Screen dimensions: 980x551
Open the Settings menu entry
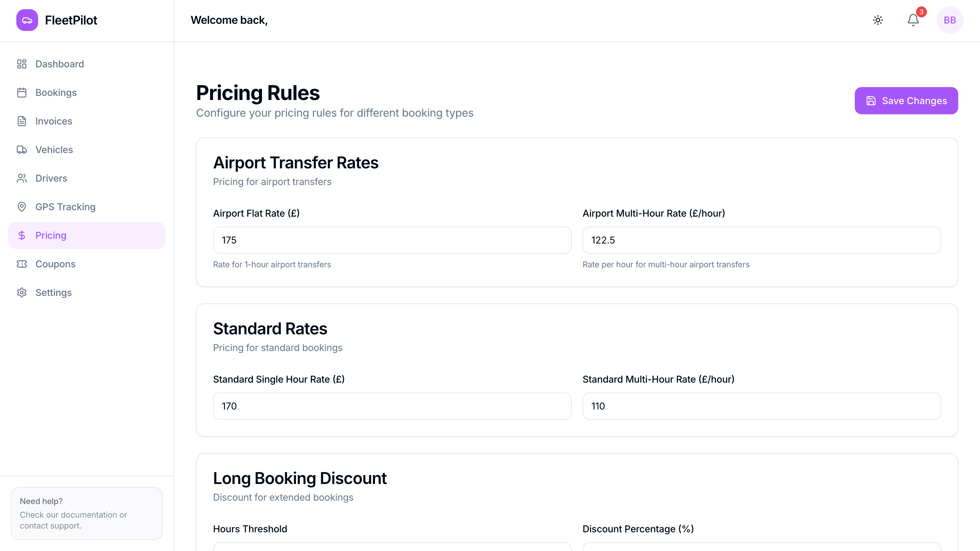pos(53,293)
